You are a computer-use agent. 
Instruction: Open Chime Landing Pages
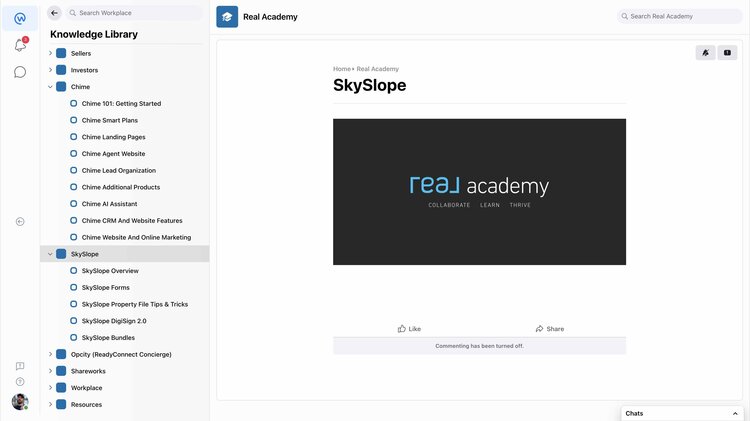click(x=113, y=137)
